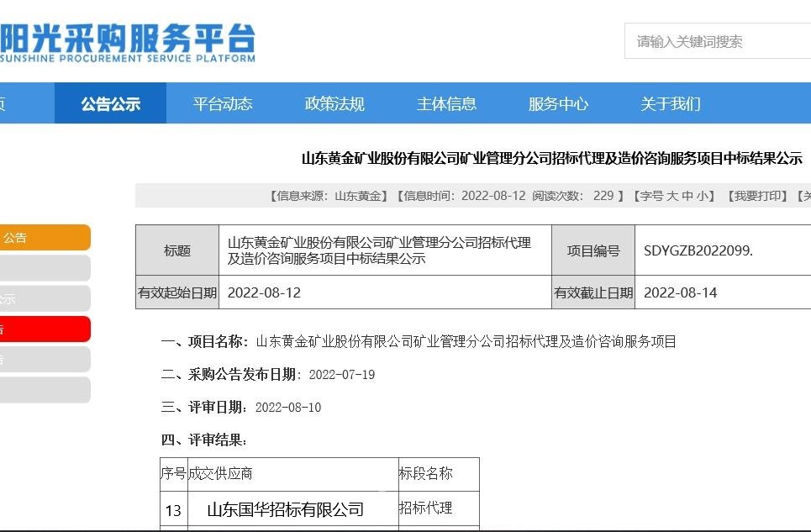The width and height of the screenshot is (811, 532).
Task: Click the 阳光采购服务平台 site logo
Action: (127, 44)
